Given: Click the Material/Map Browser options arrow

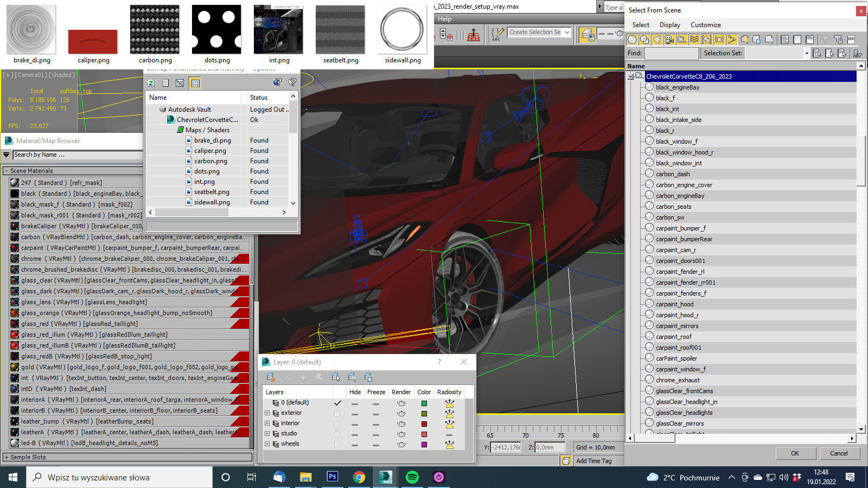Looking at the screenshot, I should click(7, 155).
